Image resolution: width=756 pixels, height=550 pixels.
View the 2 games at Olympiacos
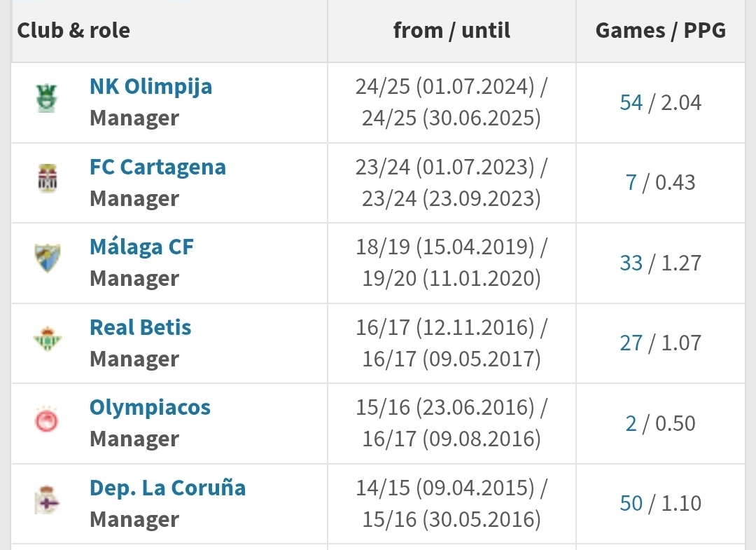click(x=631, y=424)
